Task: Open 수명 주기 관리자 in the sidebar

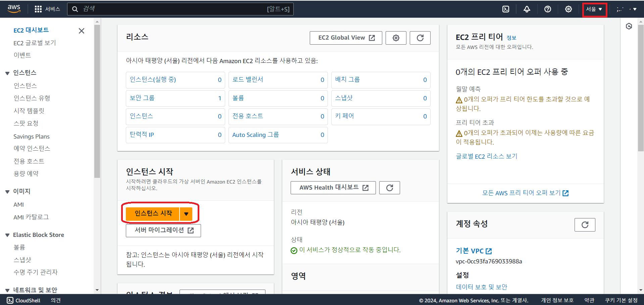Action: 36,272
